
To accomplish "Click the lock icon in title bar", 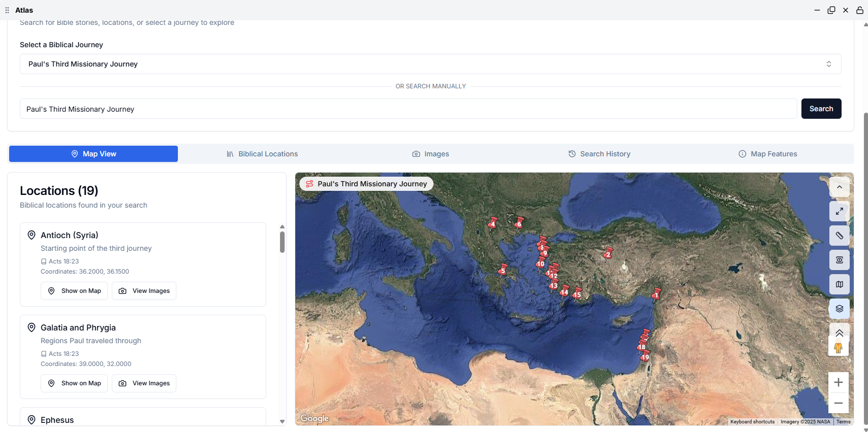I will click(x=860, y=10).
